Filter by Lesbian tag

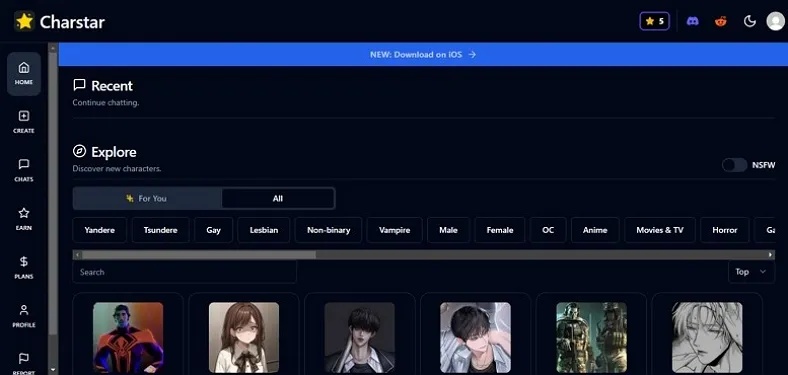pyautogui.click(x=264, y=230)
